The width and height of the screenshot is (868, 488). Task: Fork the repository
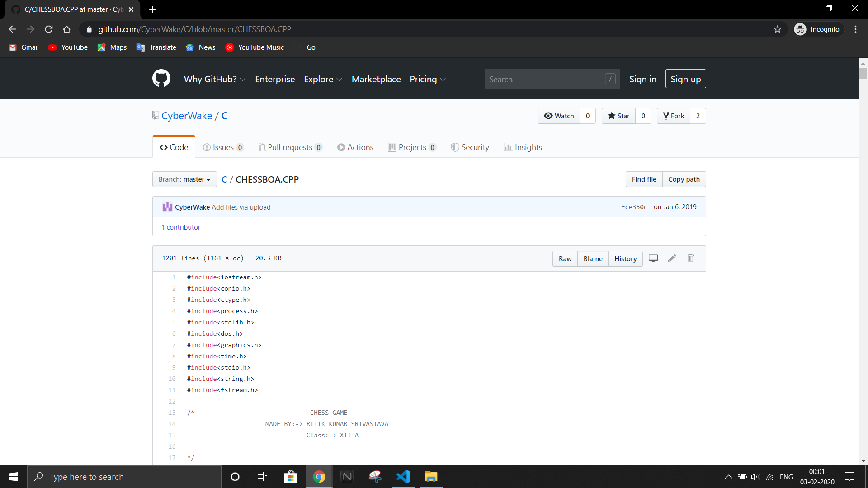pos(674,116)
